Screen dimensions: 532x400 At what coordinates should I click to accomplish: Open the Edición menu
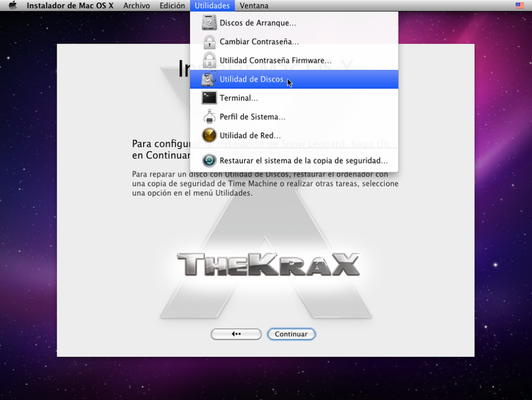[x=172, y=5]
